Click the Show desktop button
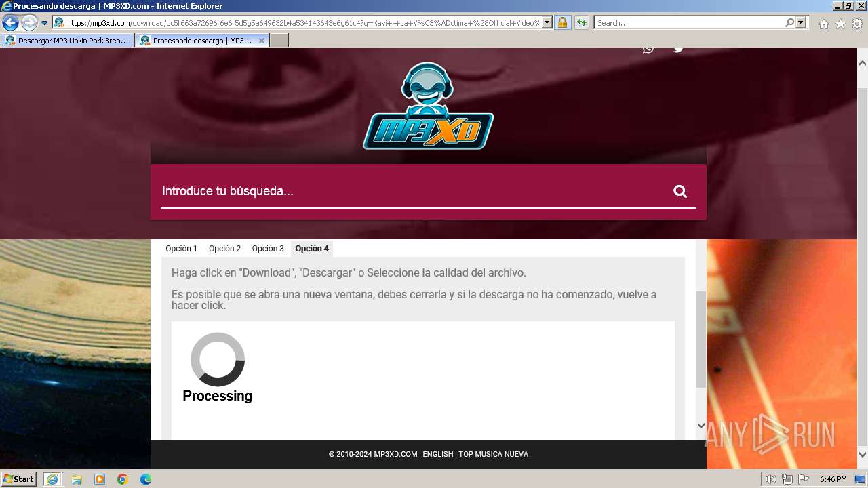This screenshot has width=868, height=488. (860, 479)
